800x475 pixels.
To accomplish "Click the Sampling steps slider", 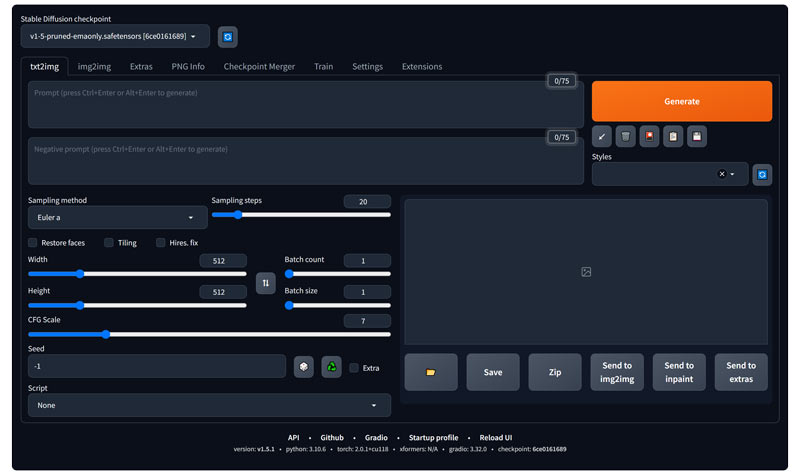I will coord(301,215).
